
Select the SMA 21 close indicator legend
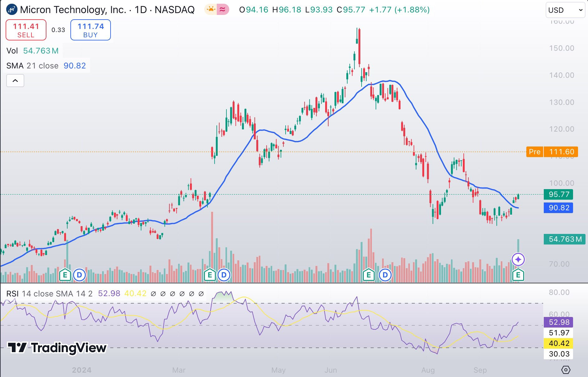[x=46, y=66]
